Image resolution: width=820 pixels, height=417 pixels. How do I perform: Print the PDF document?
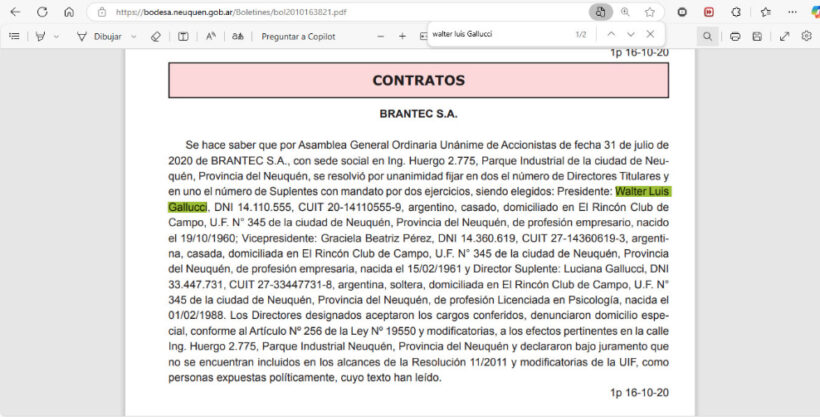coord(735,36)
